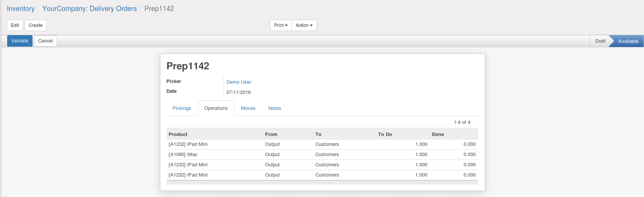Click the Edit button
Viewport: 644px width, 197px height.
15,25
